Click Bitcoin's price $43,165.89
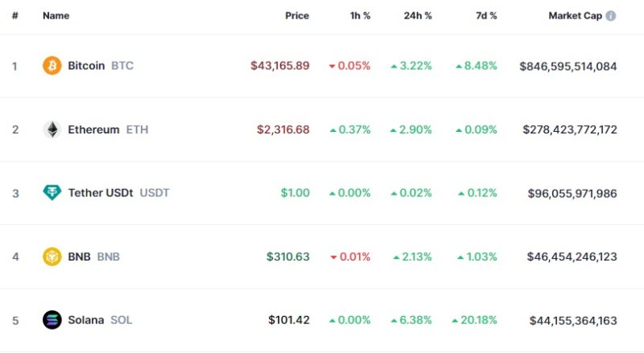 [x=279, y=66]
